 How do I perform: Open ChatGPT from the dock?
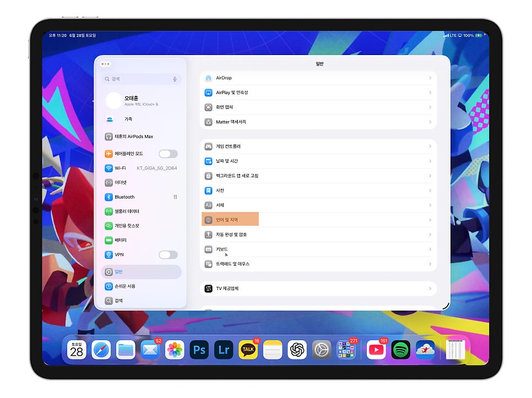coord(297,350)
